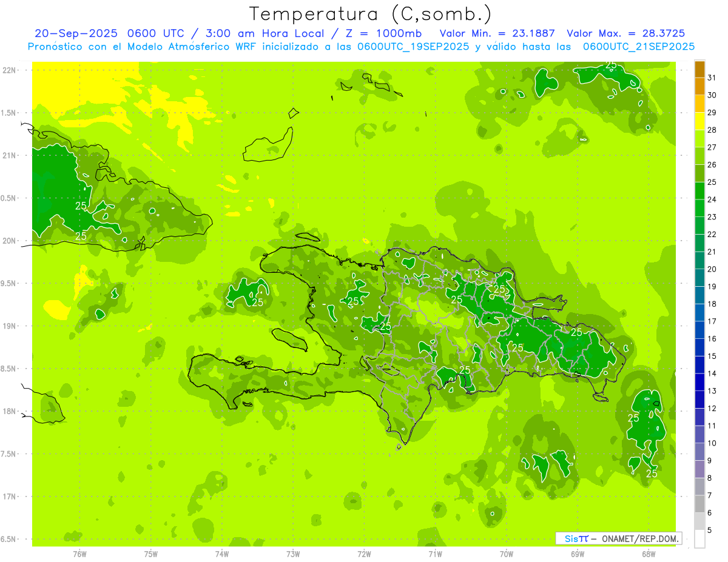Click the SisPI ONAMET/REP.DOM. credit label
Screen dimensions: 728x562
click(618, 538)
